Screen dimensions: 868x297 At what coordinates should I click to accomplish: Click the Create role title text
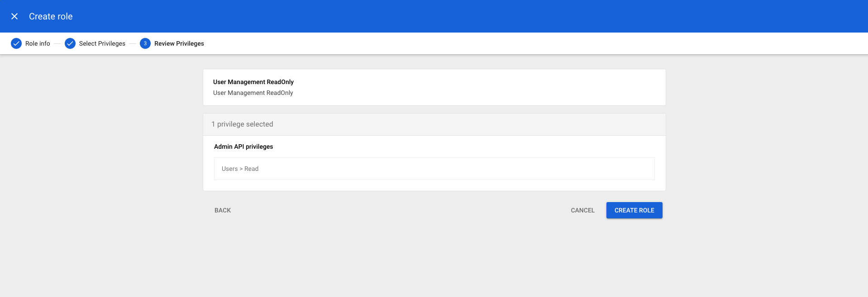51,16
